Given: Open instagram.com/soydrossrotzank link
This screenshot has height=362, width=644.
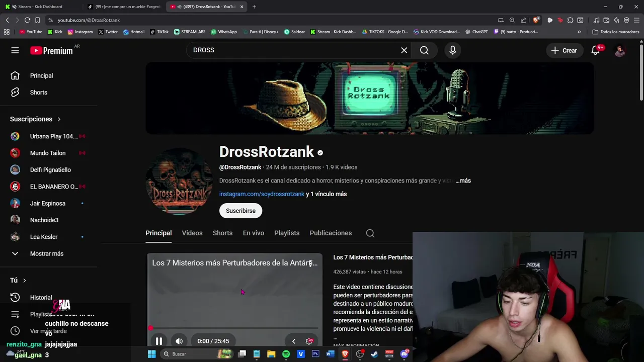Looking at the screenshot, I should (262, 194).
